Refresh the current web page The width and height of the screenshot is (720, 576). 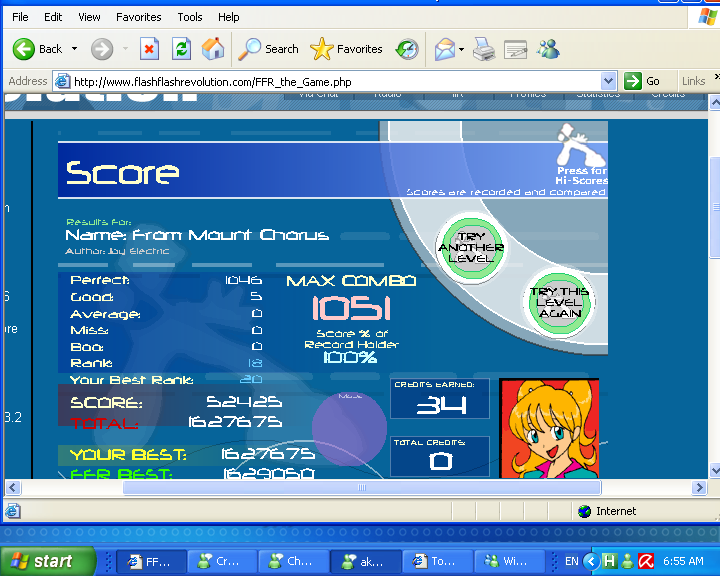pyautogui.click(x=181, y=49)
